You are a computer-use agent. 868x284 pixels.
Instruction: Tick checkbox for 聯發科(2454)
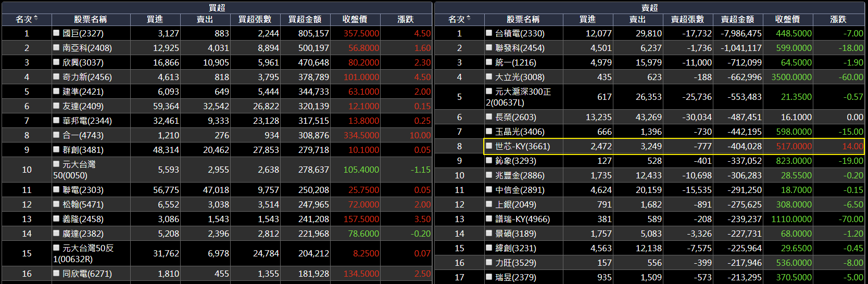[x=489, y=47]
